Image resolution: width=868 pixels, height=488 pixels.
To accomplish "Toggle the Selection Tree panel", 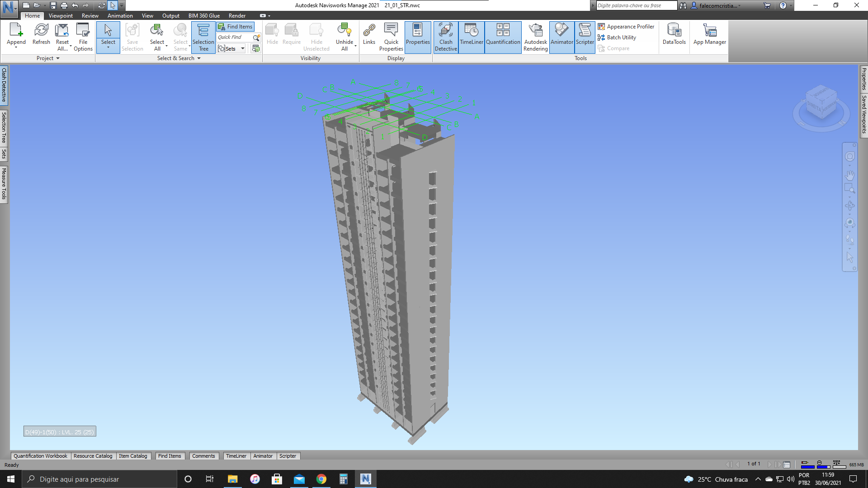I will click(x=203, y=37).
